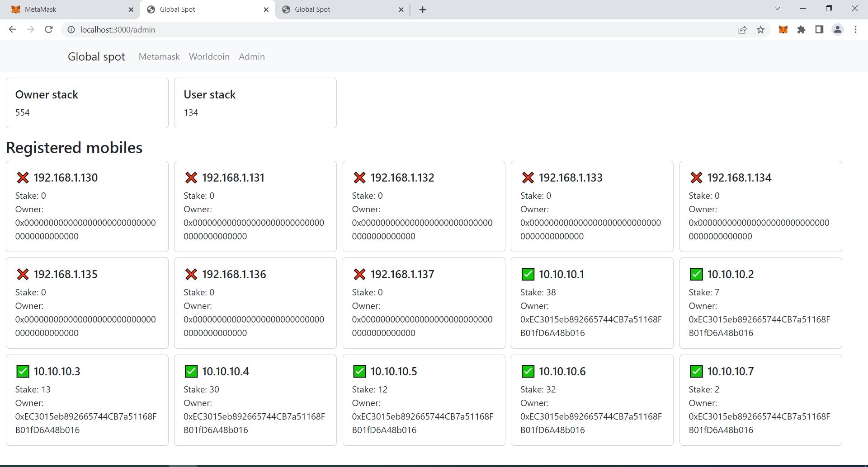Click the red X icon beside 192.168.1.132

pos(359,177)
